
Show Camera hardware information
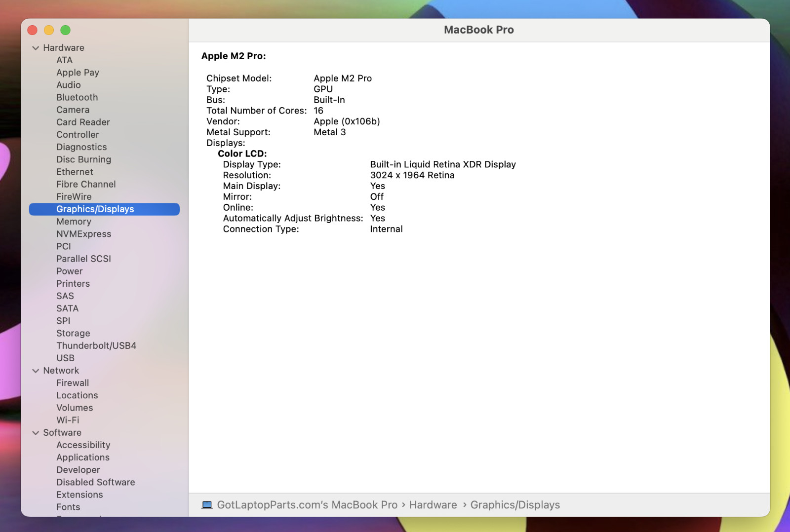(x=73, y=110)
